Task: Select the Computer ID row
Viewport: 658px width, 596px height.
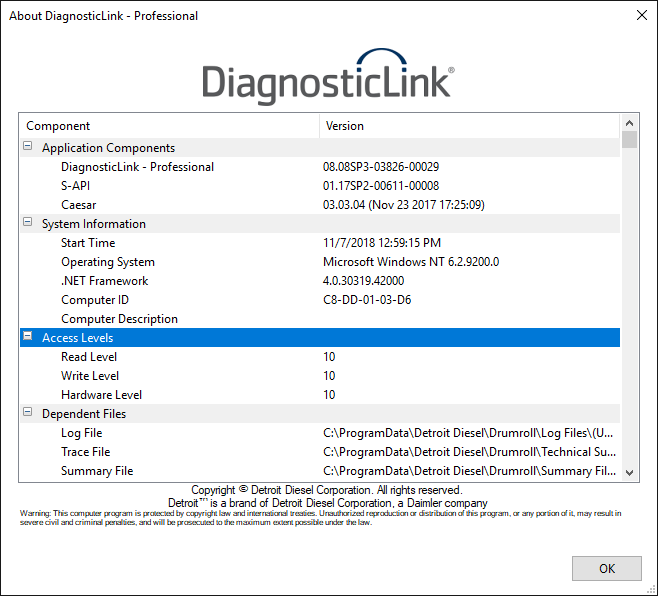Action: [x=320, y=300]
